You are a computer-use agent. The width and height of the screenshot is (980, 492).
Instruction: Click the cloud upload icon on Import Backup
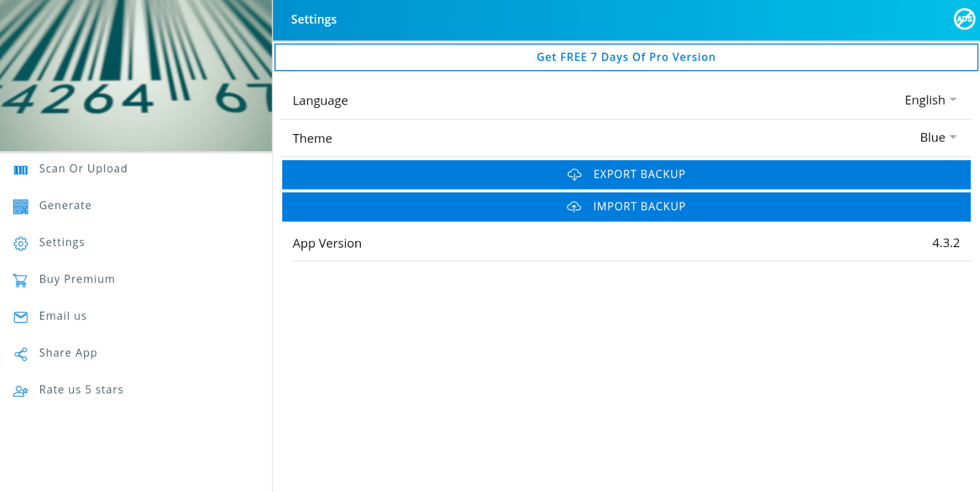[574, 206]
